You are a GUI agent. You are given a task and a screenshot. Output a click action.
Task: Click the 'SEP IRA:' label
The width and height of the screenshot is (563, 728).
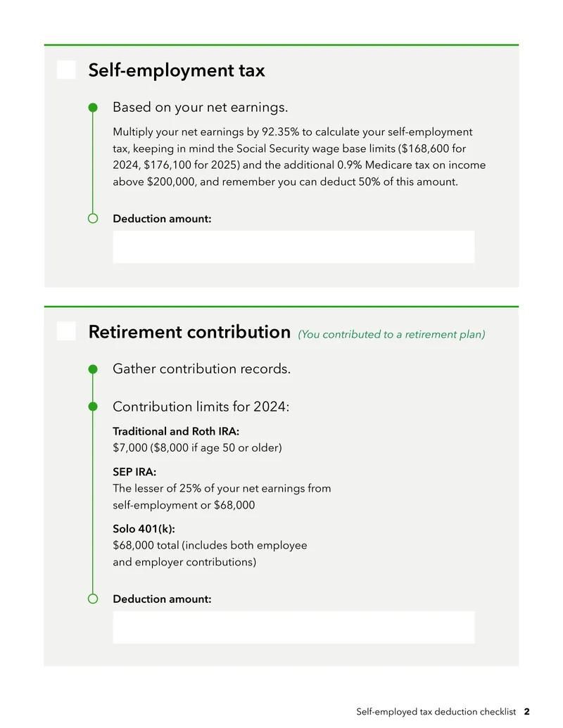(134, 472)
